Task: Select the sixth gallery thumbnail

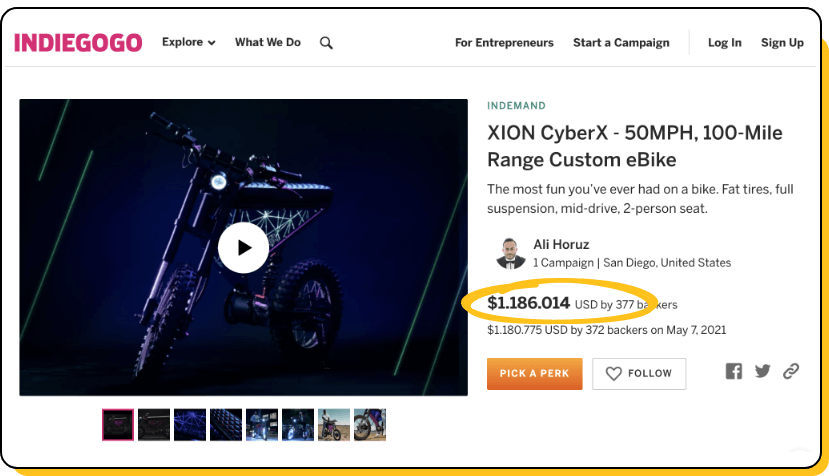Action: pos(298,424)
